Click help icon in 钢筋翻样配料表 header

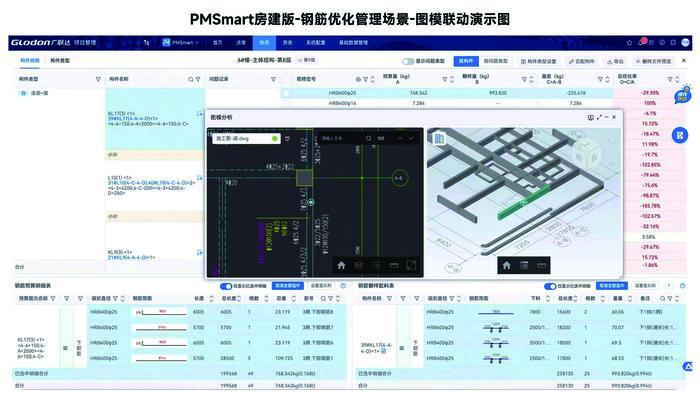click(x=683, y=286)
